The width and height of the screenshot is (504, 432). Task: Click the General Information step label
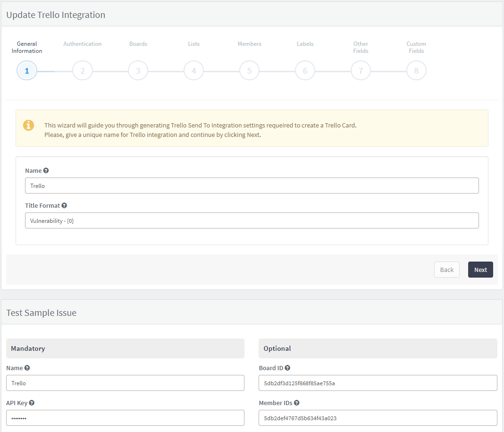[27, 47]
